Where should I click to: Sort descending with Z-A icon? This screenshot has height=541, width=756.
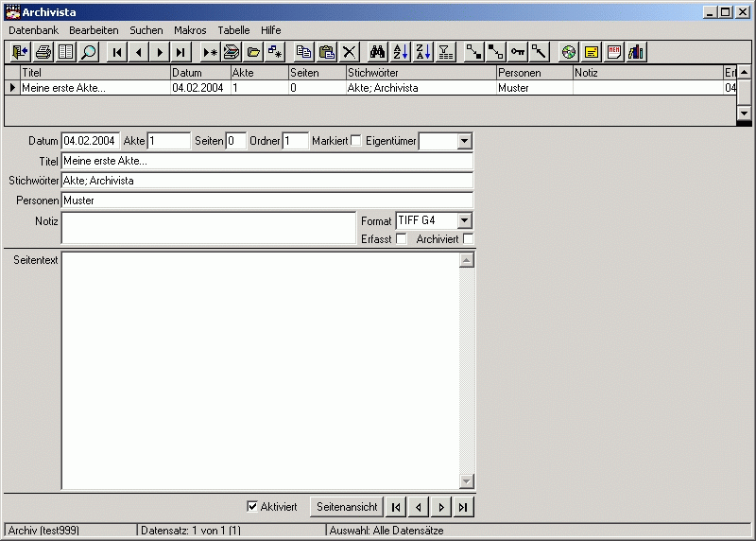point(422,52)
